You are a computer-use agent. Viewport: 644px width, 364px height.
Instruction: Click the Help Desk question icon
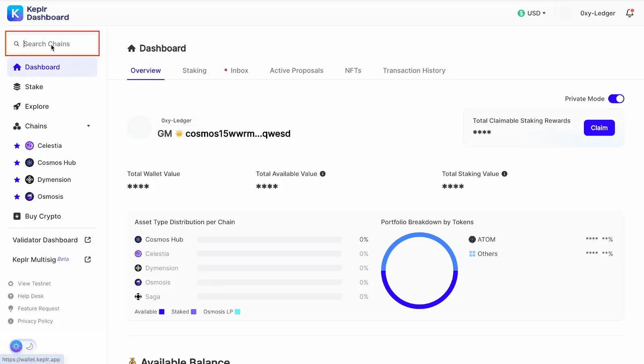pyautogui.click(x=11, y=296)
